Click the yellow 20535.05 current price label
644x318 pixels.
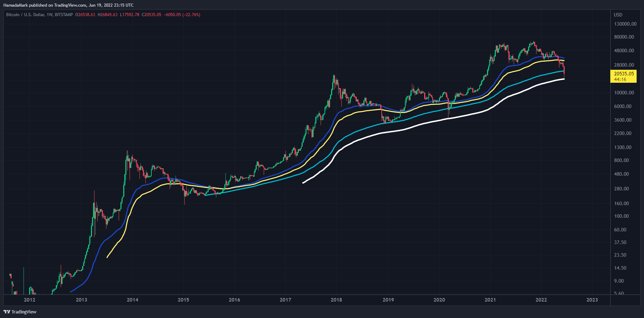[624, 74]
